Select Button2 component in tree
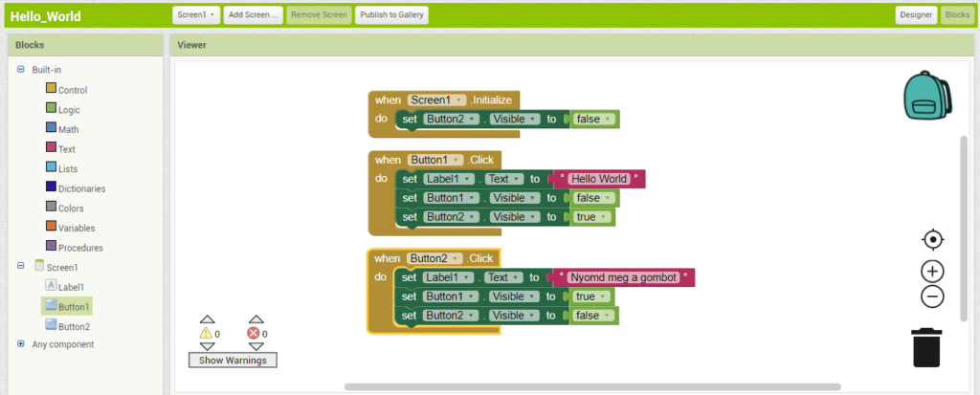Screen dimensions: 980x395 click(67, 326)
